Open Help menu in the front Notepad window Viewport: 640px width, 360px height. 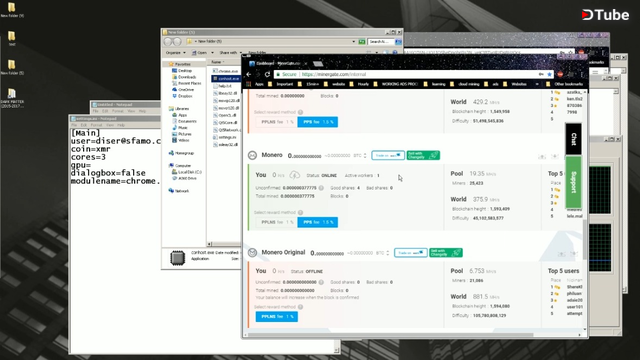[121, 125]
